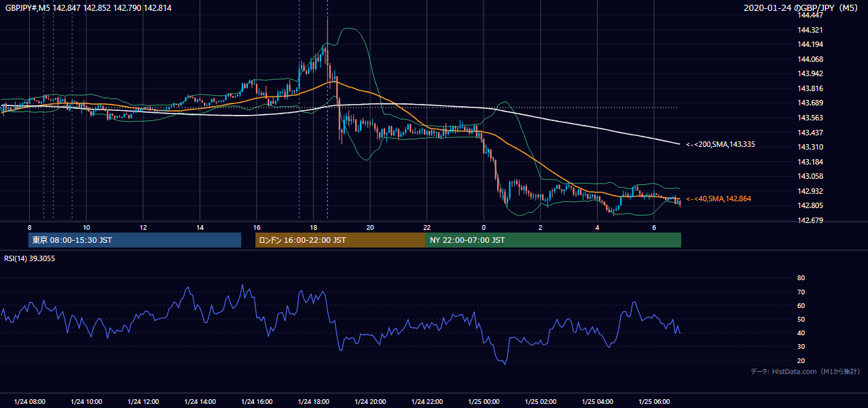This screenshot has width=868, height=408.
Task: Click RSI scale value 50
Action: point(801,320)
